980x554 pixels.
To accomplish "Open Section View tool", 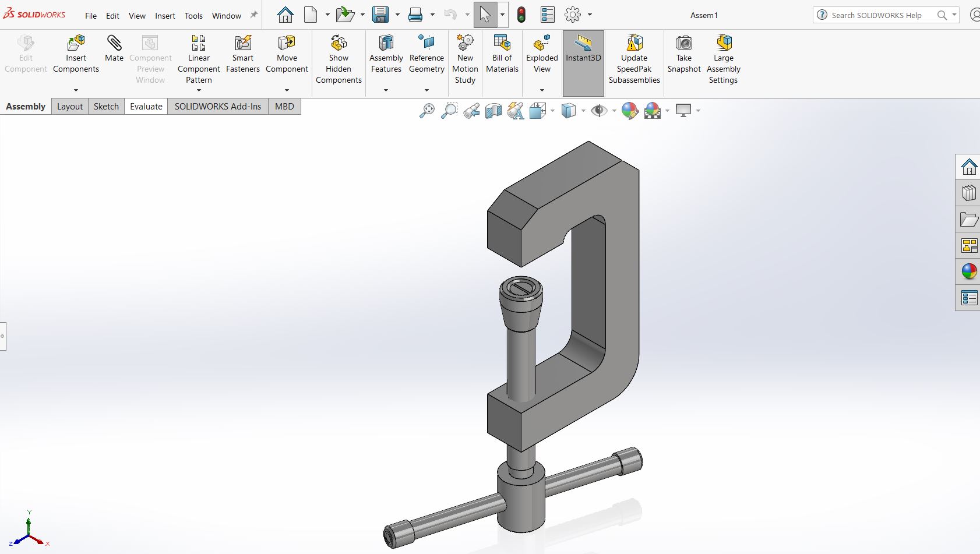I will pos(493,111).
